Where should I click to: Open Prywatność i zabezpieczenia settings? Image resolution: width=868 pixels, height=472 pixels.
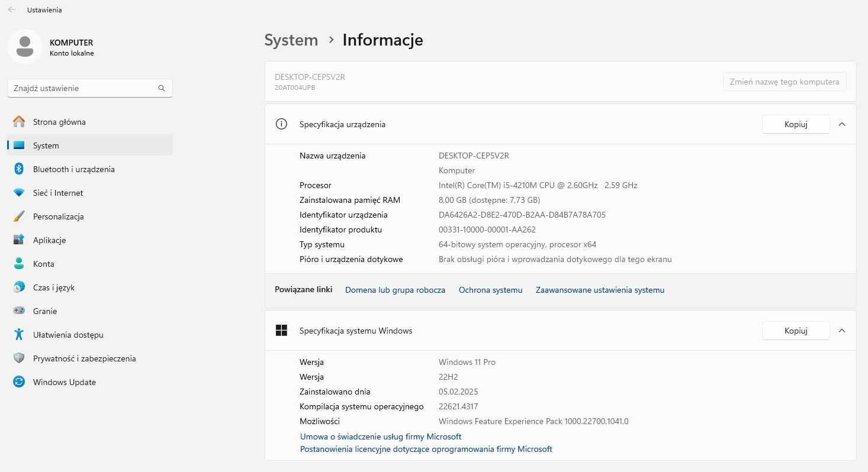click(x=90, y=358)
